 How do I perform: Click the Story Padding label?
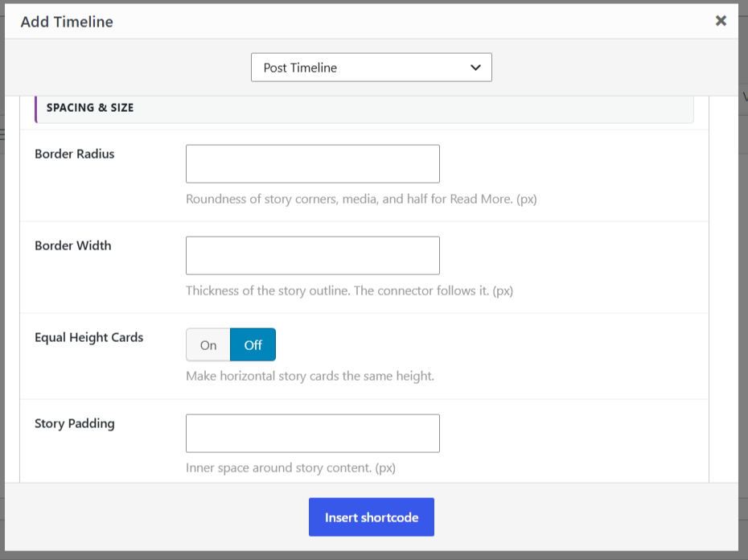click(75, 423)
